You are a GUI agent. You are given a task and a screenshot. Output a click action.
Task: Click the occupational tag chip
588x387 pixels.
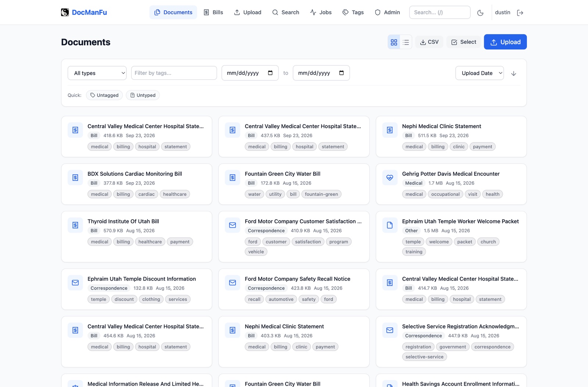pyautogui.click(x=445, y=194)
